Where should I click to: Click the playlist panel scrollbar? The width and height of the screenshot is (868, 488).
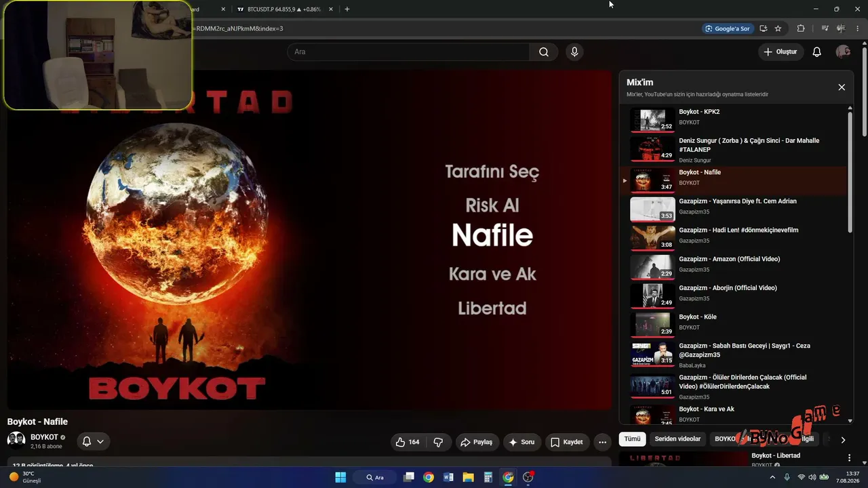(850, 173)
